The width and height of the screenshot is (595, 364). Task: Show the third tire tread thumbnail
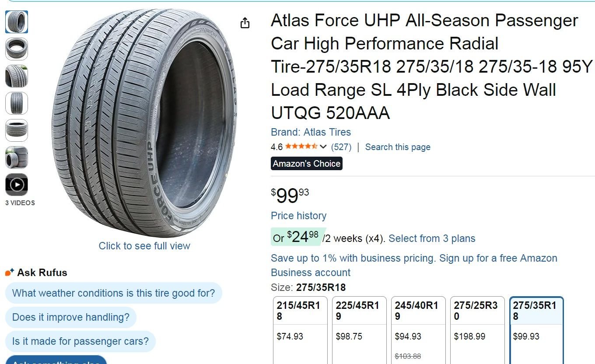pos(17,76)
